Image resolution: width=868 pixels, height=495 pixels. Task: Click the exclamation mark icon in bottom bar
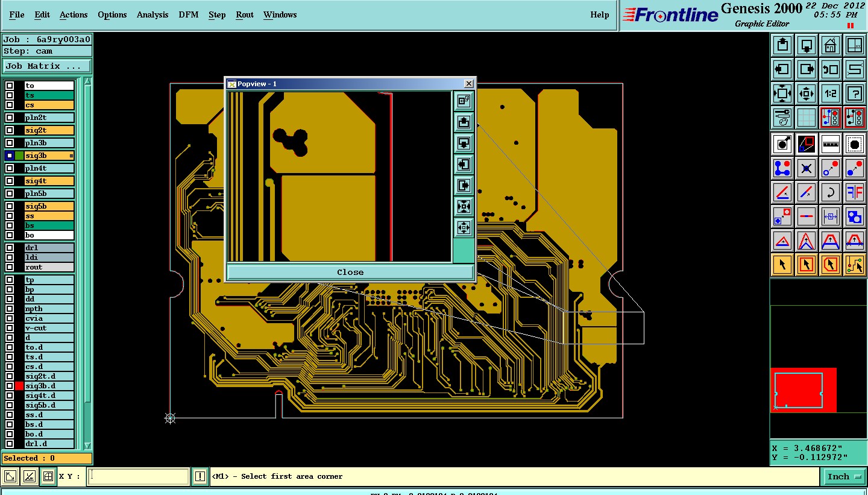click(x=200, y=476)
